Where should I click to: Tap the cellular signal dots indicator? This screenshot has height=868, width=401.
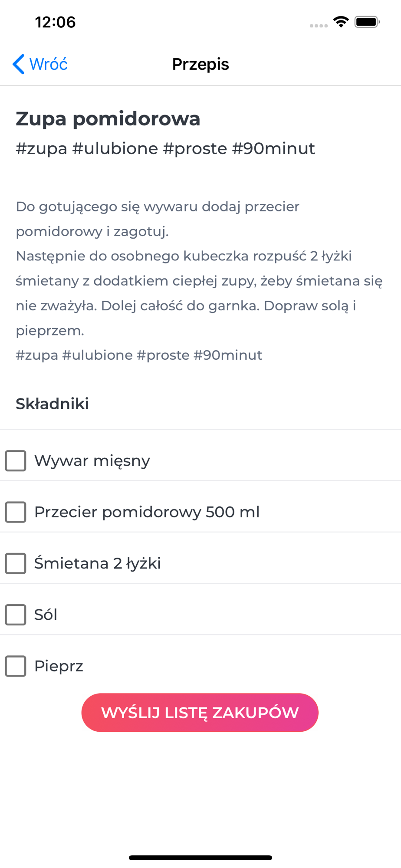click(319, 26)
